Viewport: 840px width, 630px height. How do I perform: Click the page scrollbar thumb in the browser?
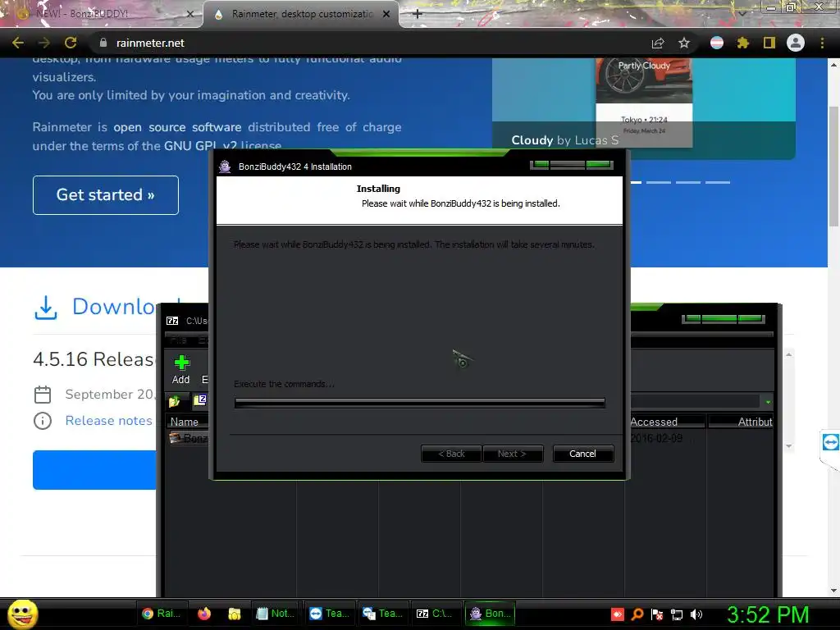833,167
